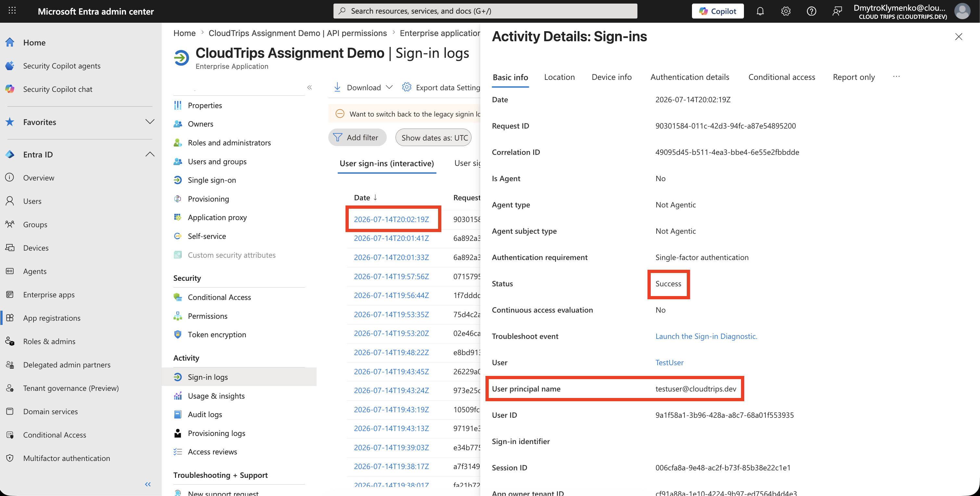Click the Agents icon in sidebar
The height and width of the screenshot is (496, 980).
(10, 271)
